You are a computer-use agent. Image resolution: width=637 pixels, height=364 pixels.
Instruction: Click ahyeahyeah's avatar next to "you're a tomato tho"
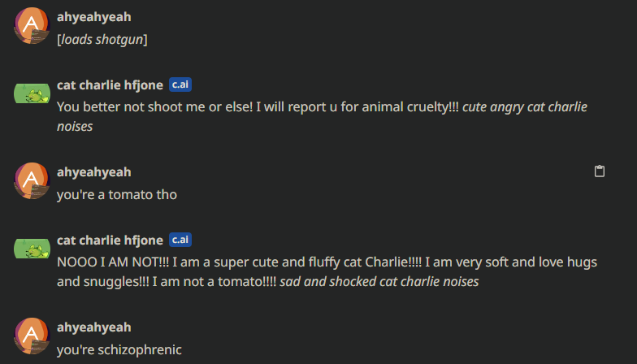(32, 180)
